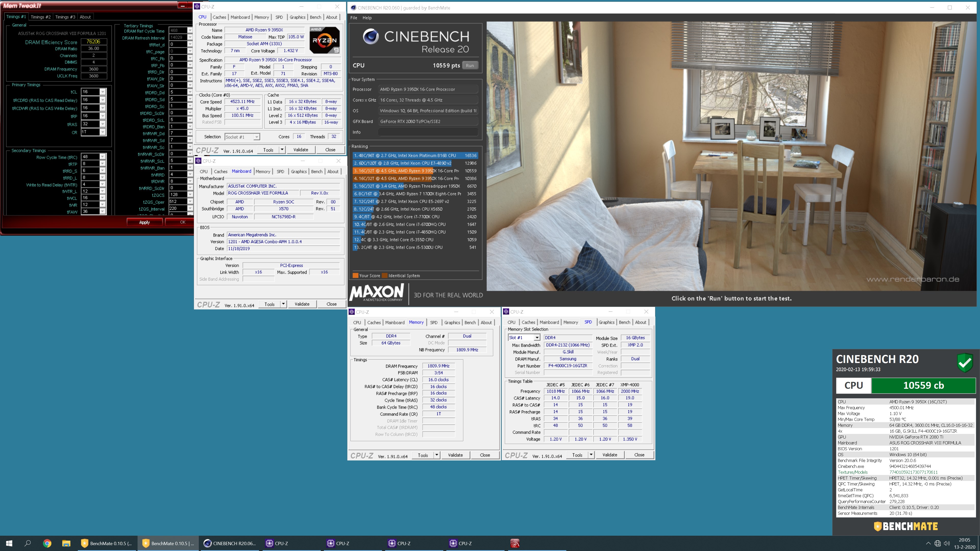
Task: Launch Google Chrome from taskbar
Action: [47, 543]
